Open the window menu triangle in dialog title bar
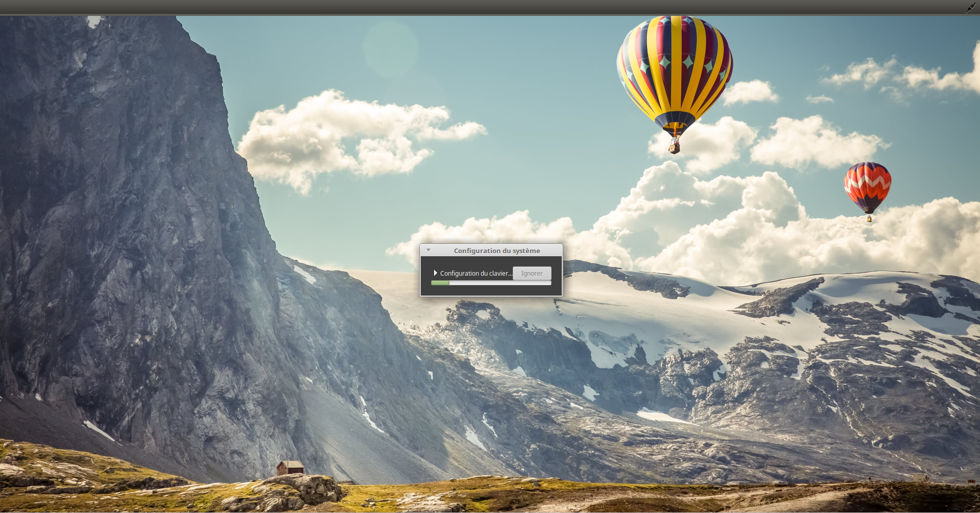980x513 pixels. click(428, 250)
